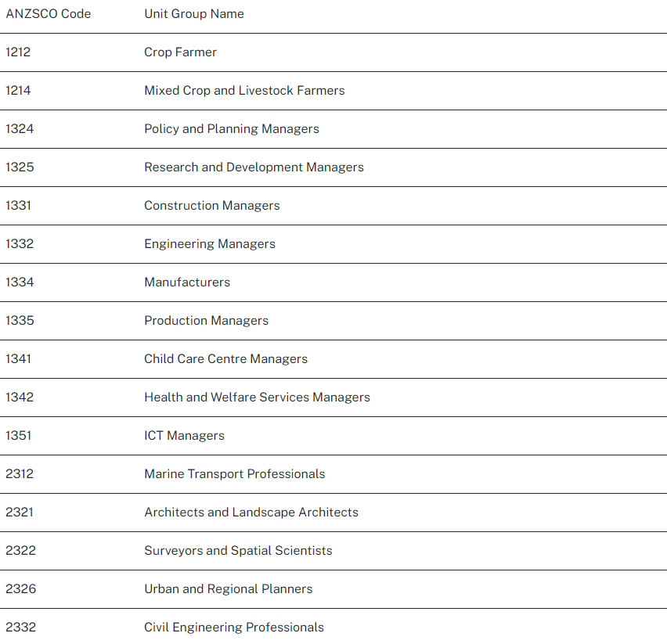Click the 1325 code cell

[x=20, y=167]
